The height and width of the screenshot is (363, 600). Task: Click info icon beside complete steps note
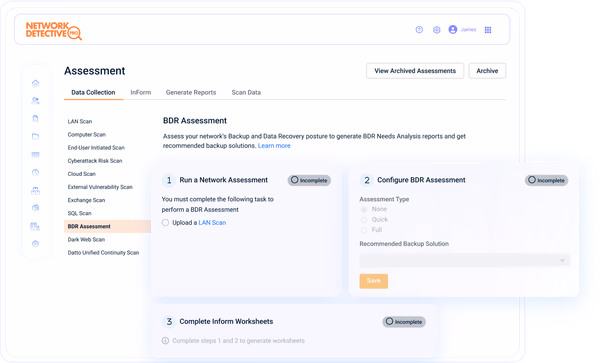[x=165, y=340]
